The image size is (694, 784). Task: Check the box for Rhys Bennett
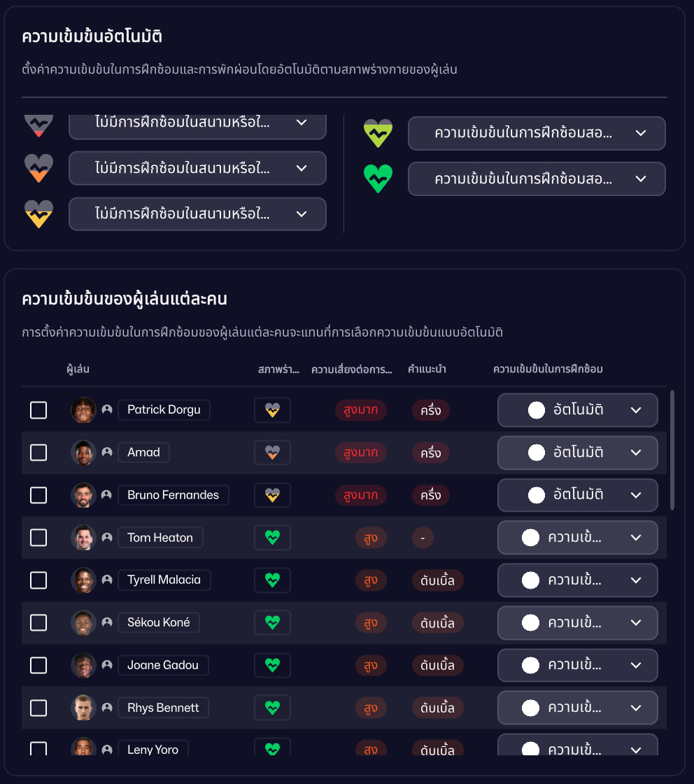pyautogui.click(x=38, y=708)
